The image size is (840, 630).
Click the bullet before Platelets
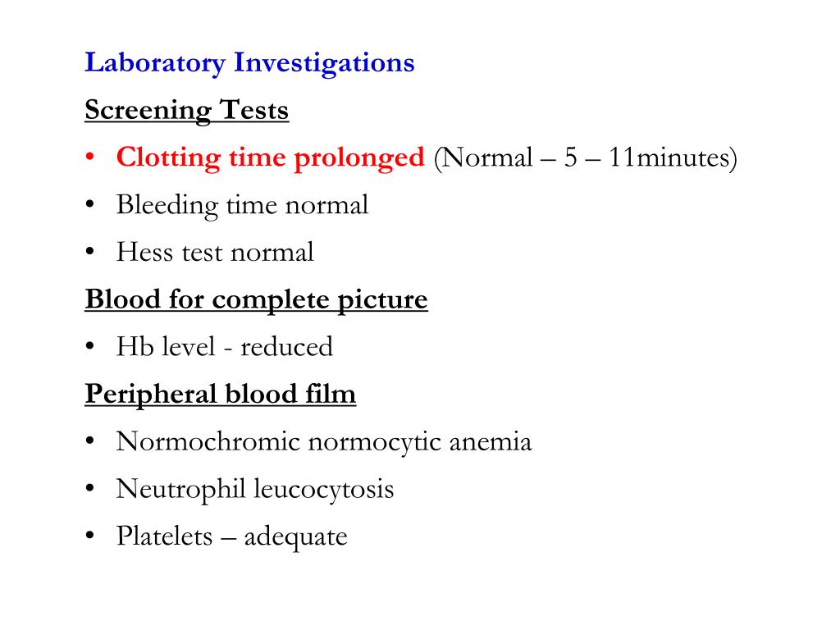click(x=89, y=535)
